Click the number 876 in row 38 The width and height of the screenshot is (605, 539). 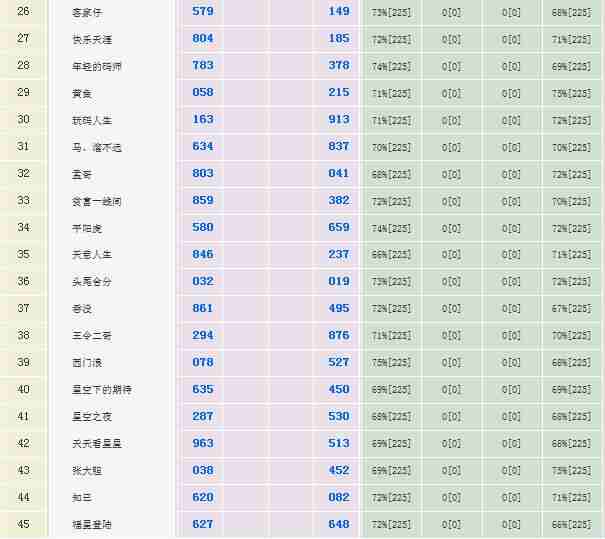[339, 336]
